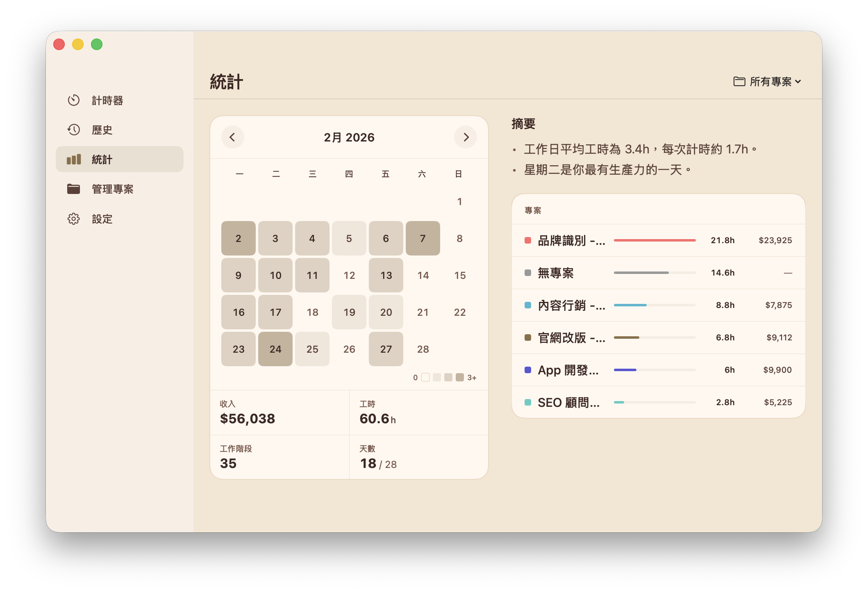
Task: Click the folder icon beside 所有專案
Action: click(739, 81)
